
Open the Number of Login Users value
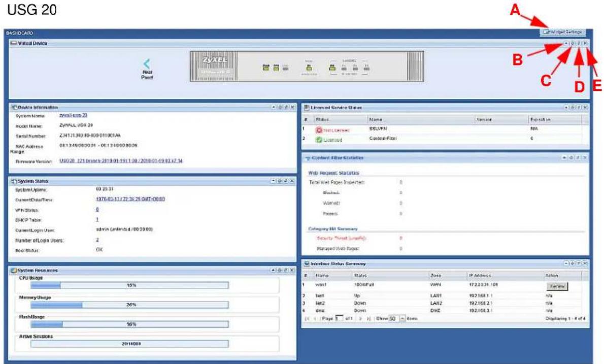point(97,240)
